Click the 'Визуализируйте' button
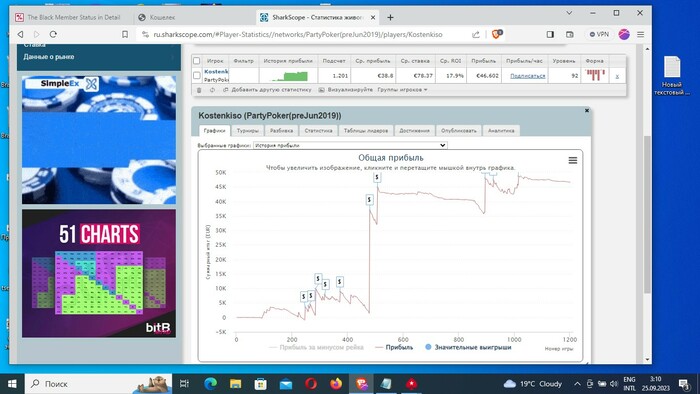This screenshot has height=394, width=700. tap(346, 90)
